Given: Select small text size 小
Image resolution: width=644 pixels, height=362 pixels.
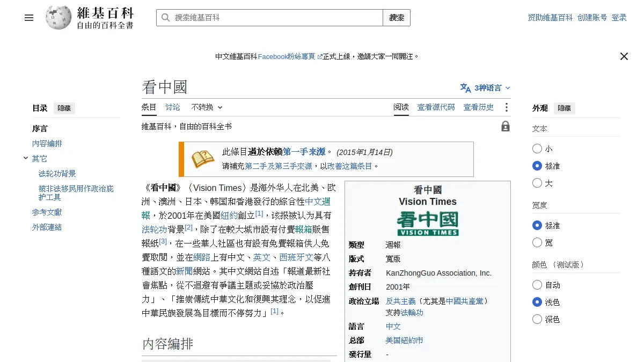Looking at the screenshot, I should pos(537,149).
